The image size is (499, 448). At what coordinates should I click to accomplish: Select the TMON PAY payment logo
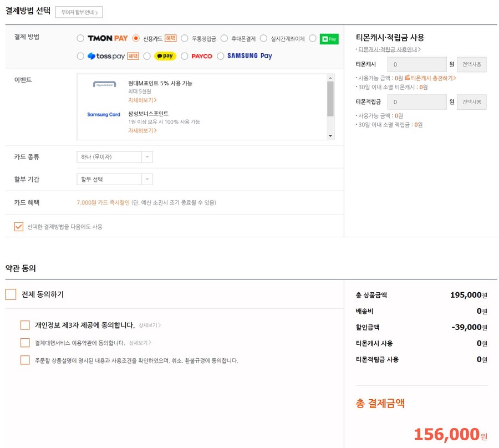[x=101, y=39]
